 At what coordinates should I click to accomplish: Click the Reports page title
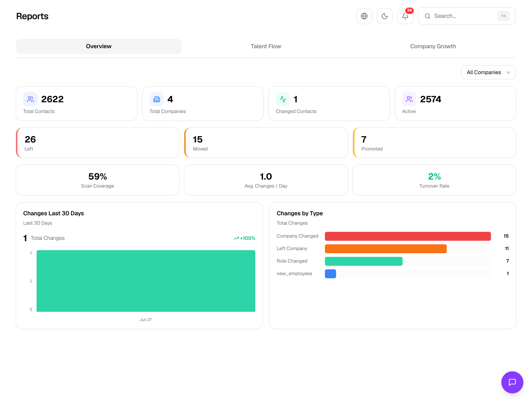point(32,16)
